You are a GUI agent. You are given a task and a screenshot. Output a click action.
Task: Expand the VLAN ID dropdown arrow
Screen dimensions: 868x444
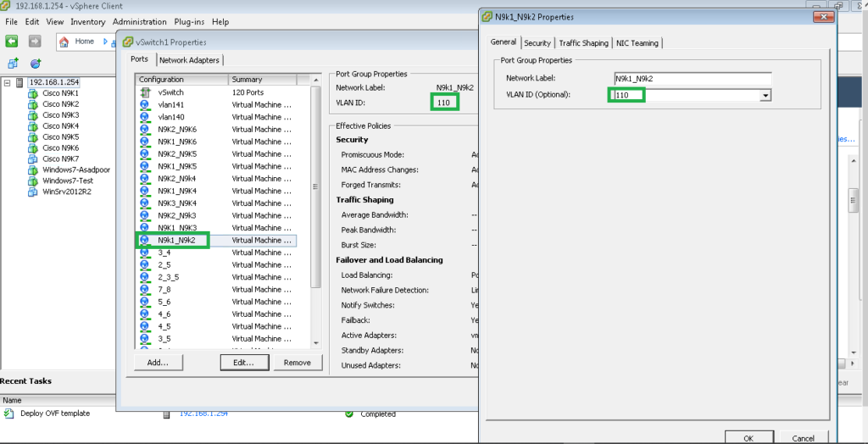tap(765, 95)
